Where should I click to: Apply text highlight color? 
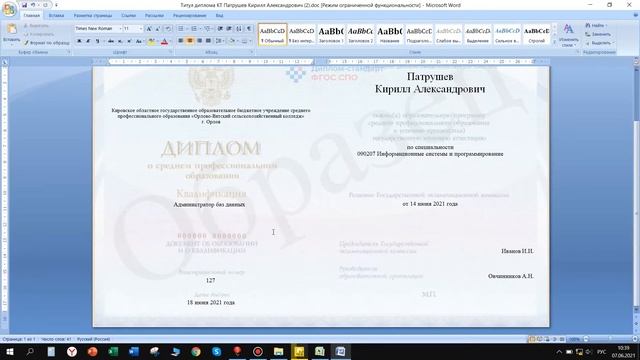coord(151,41)
